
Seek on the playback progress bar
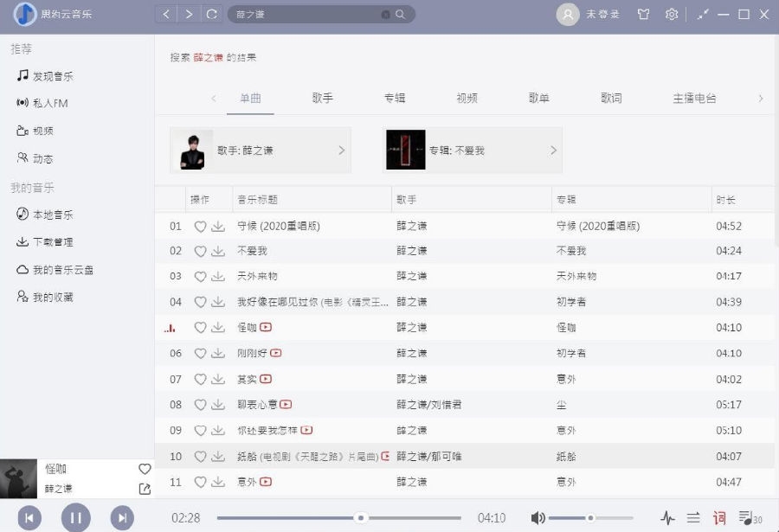(338, 518)
